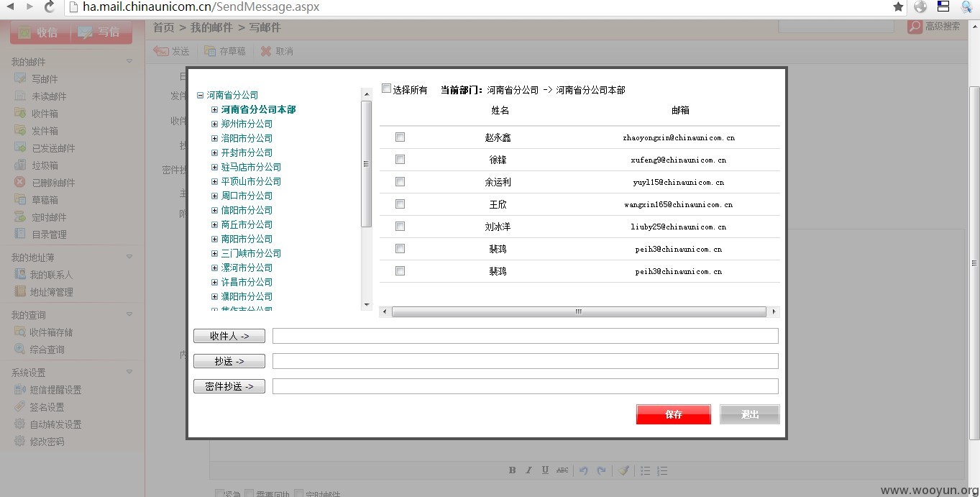Click the 存草稿 save draft toolbar icon

[210, 51]
